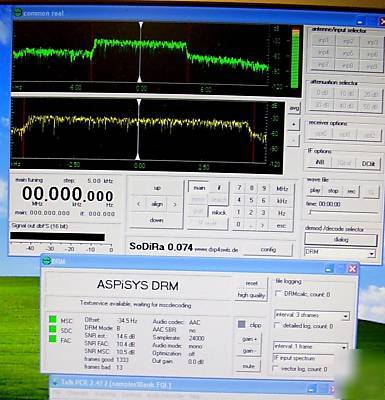
Task: Click keypad digit 5
Action: [251, 200]
